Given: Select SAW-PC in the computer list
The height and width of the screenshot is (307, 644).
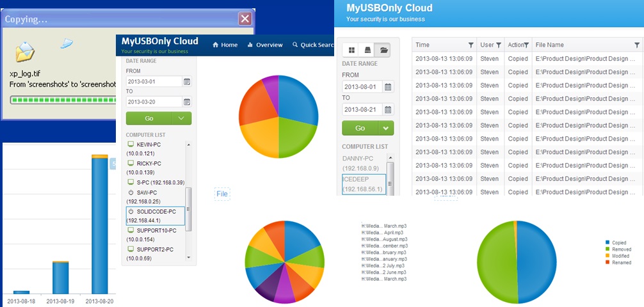Looking at the screenshot, I should point(156,197).
